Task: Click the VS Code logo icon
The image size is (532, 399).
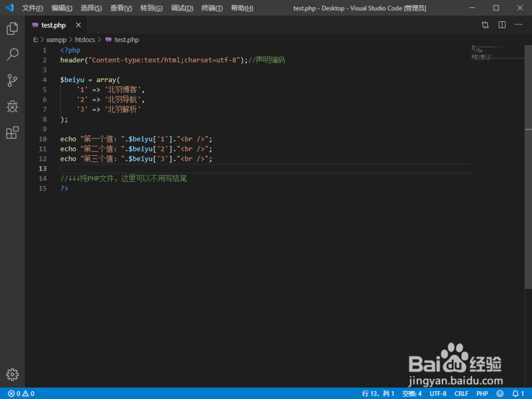Action: coord(10,8)
